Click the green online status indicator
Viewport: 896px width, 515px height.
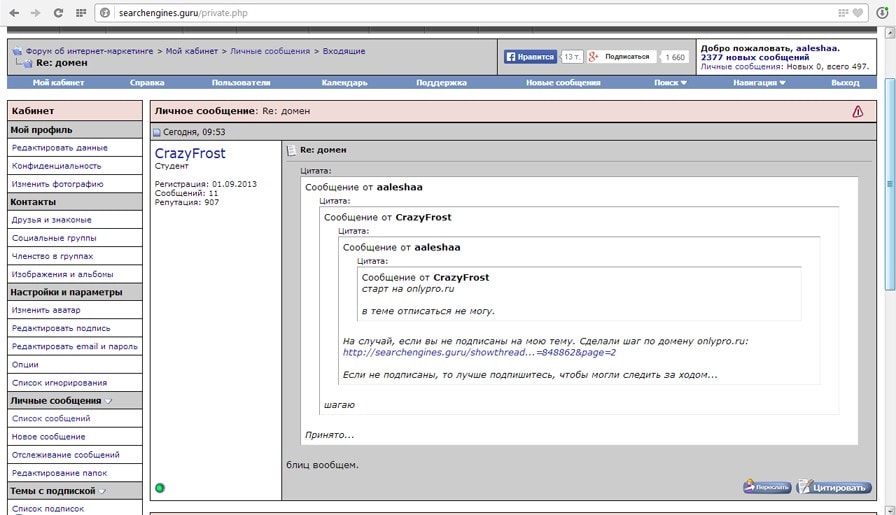tap(160, 488)
